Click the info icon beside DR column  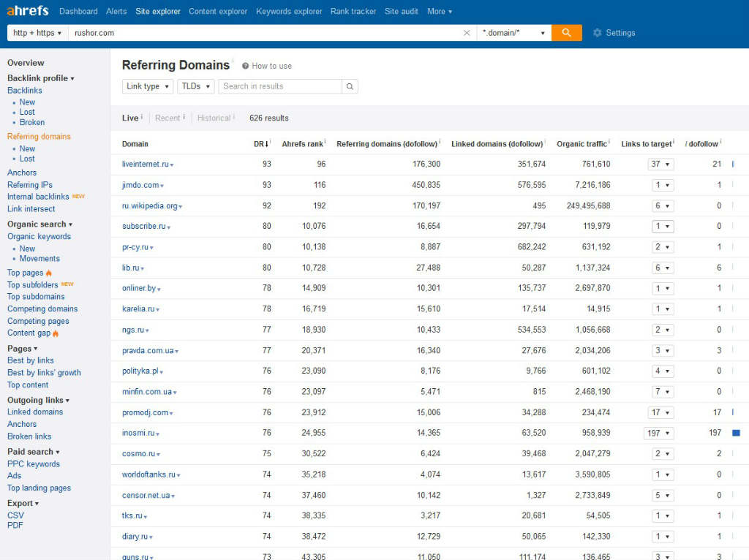click(x=271, y=143)
